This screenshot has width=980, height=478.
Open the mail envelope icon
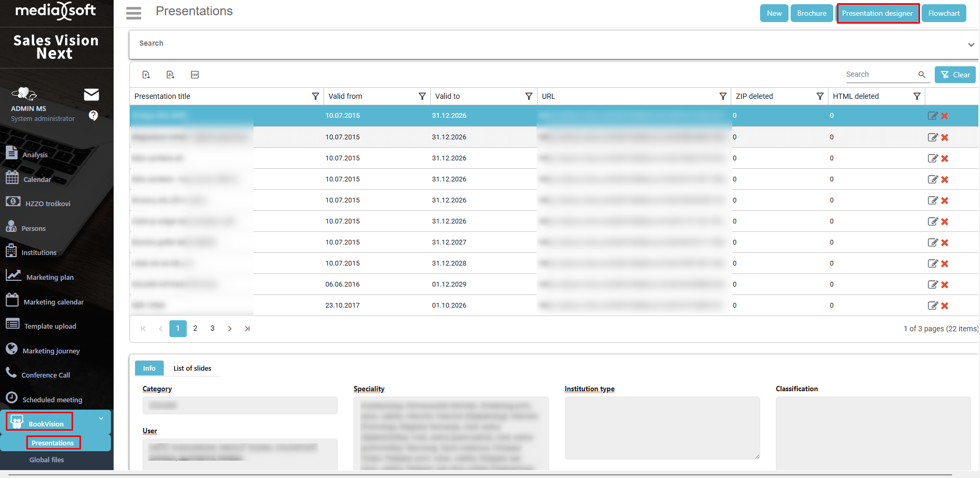click(92, 95)
